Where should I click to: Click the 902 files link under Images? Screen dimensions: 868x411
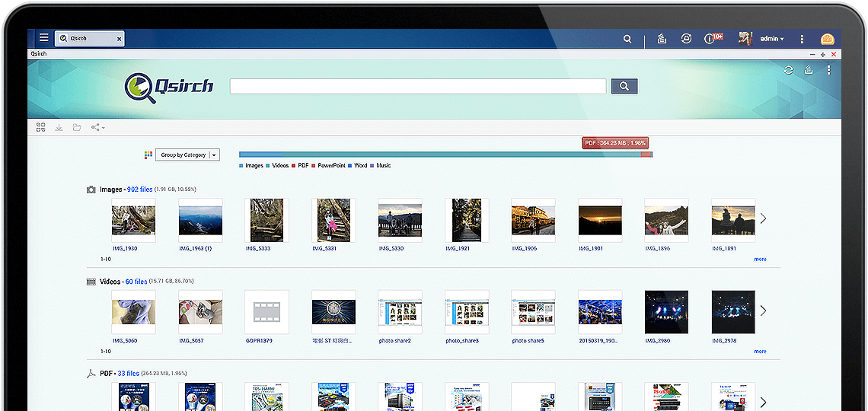click(x=139, y=189)
